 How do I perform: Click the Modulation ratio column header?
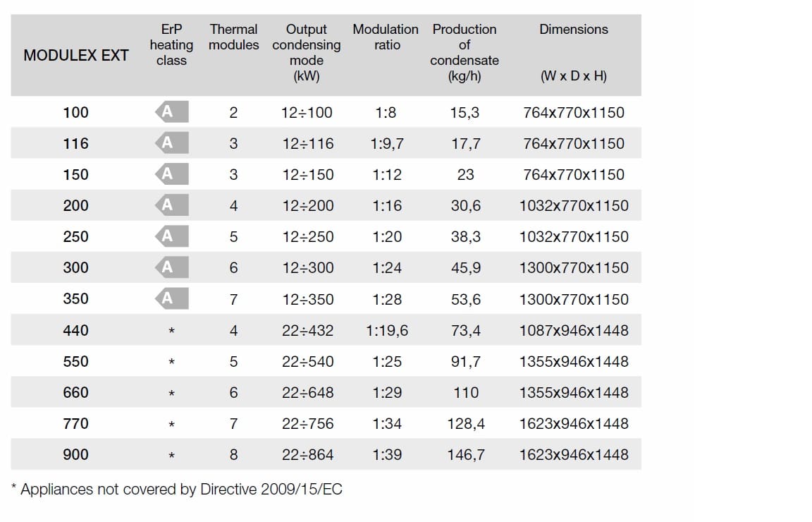coord(386,37)
